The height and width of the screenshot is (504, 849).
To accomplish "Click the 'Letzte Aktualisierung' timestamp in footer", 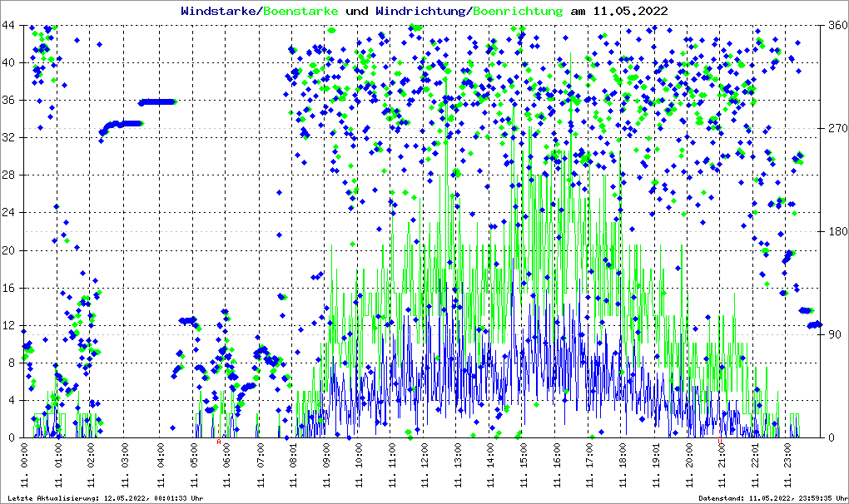I will point(103,498).
